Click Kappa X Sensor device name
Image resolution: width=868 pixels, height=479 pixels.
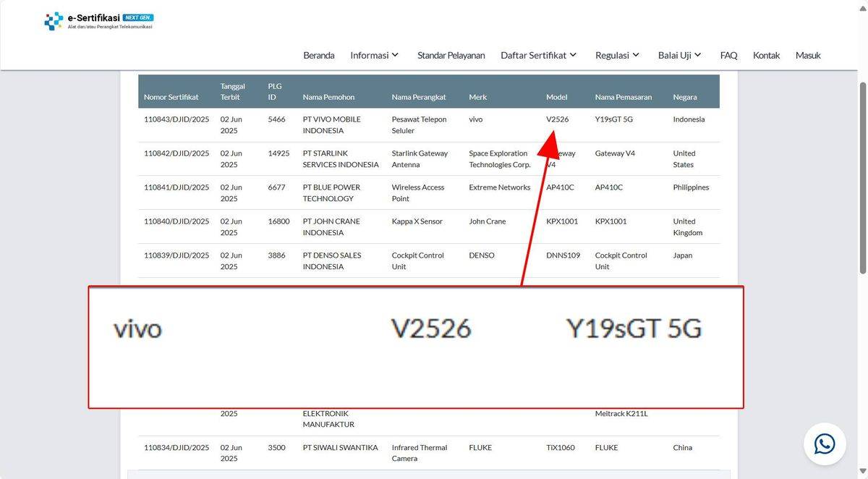[417, 221]
